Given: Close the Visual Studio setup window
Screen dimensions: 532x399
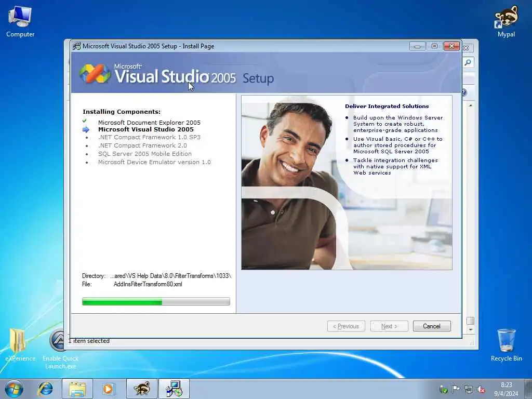Looking at the screenshot, I should point(451,46).
